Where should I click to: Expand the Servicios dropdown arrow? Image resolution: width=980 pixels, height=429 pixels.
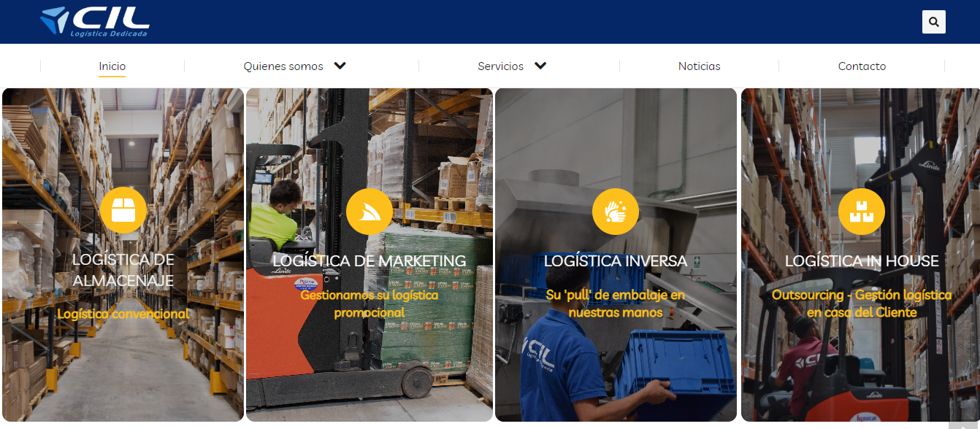[x=540, y=66]
